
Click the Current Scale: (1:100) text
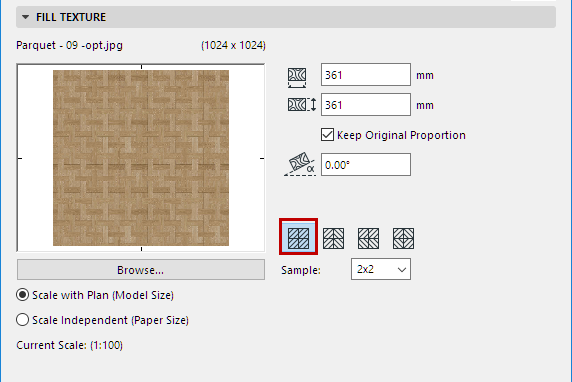[x=69, y=345]
